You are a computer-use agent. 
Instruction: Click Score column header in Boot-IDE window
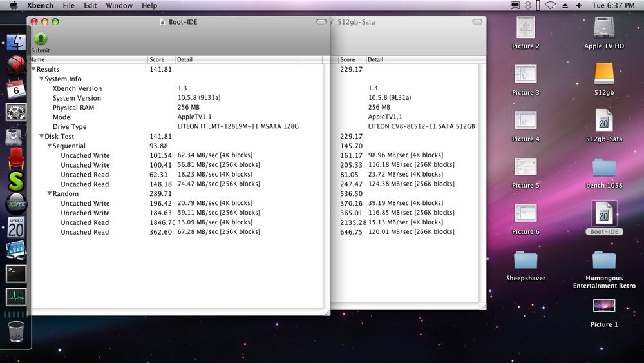tap(162, 59)
